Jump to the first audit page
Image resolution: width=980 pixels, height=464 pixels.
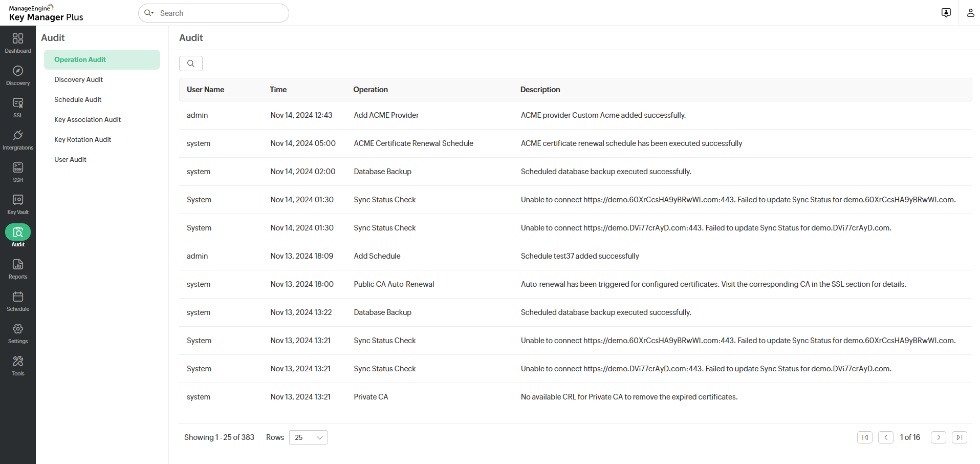(865, 437)
